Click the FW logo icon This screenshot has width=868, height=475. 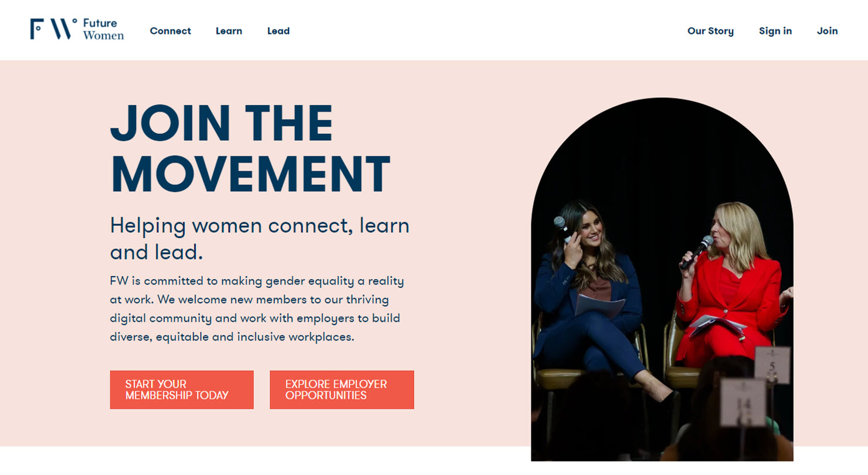tap(53, 29)
